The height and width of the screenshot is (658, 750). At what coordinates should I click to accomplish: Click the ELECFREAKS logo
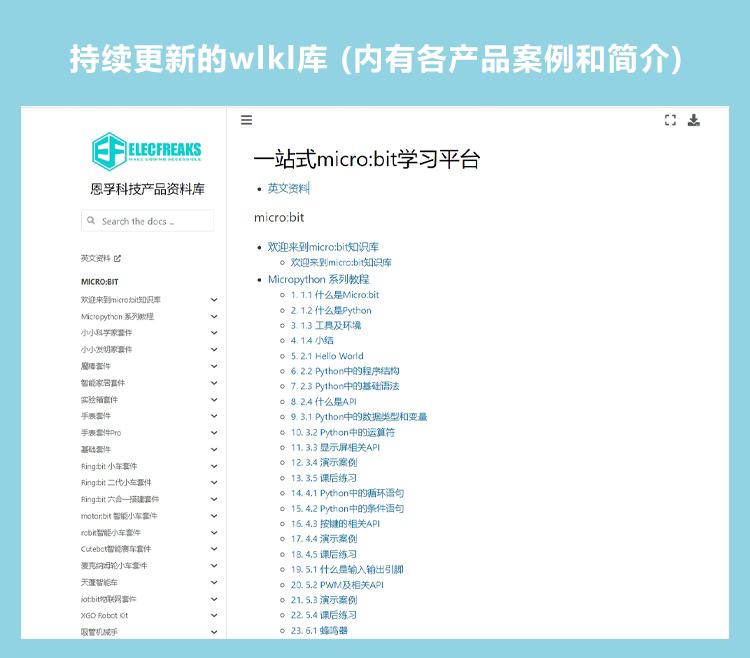point(147,152)
